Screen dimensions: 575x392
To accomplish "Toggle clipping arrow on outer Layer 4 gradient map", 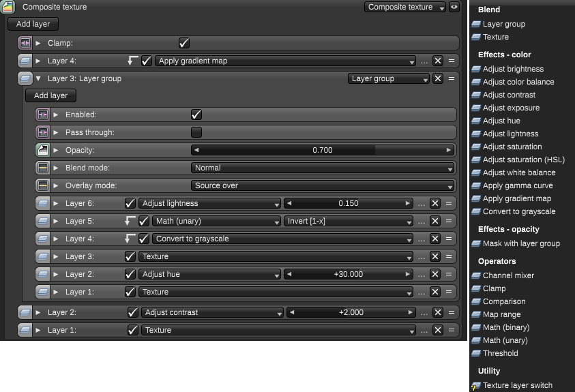I will (x=132, y=61).
